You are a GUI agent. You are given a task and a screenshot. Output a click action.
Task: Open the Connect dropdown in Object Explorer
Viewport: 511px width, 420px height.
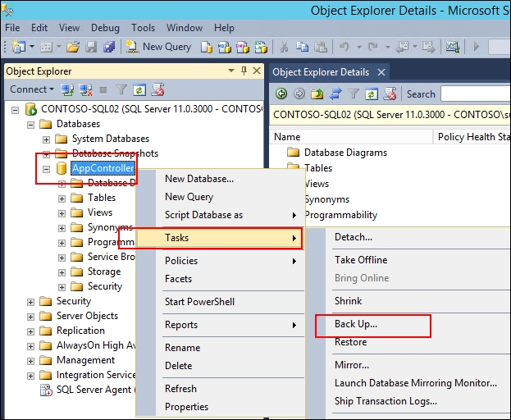click(32, 89)
